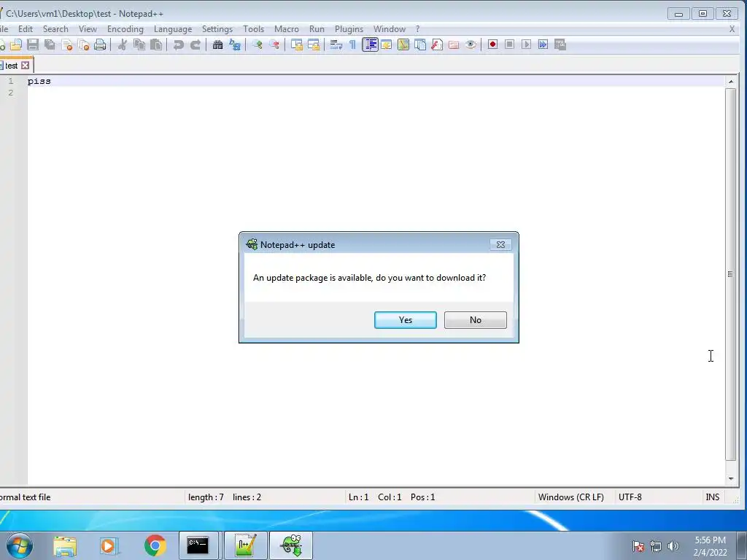This screenshot has width=747, height=560.
Task: Click No to decline the update
Action: [x=476, y=320]
